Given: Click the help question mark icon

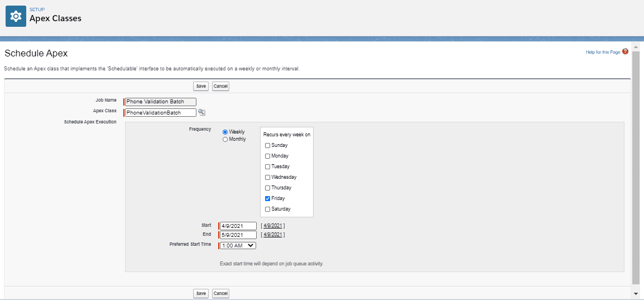Looking at the screenshot, I should (x=625, y=51).
